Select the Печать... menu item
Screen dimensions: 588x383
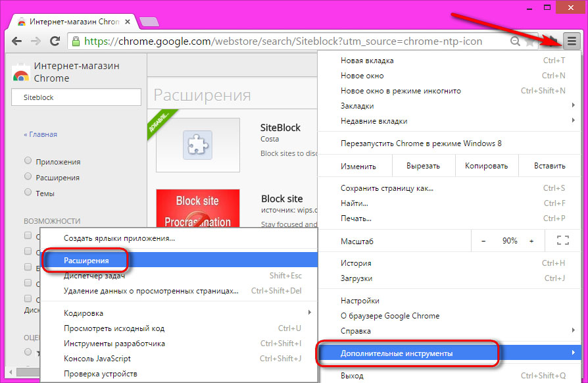click(x=449, y=218)
